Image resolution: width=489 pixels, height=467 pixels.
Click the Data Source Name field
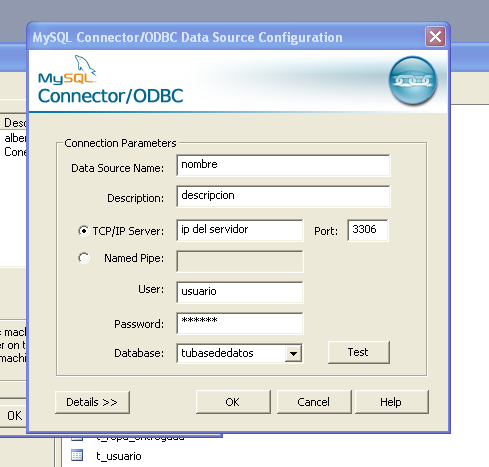click(283, 165)
